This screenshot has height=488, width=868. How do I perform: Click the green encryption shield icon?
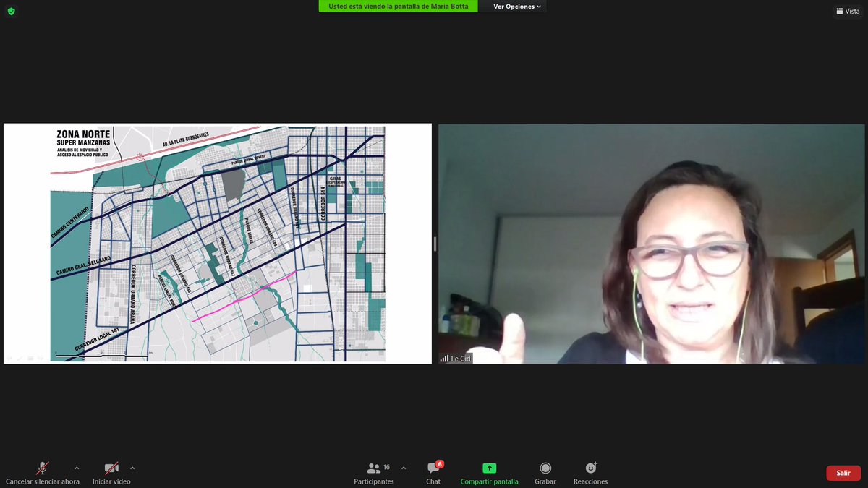tap(11, 11)
